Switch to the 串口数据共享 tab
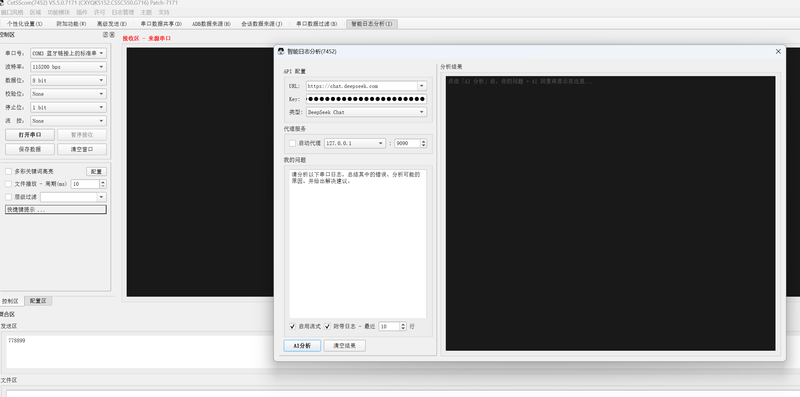This screenshot has width=800, height=397. click(161, 24)
